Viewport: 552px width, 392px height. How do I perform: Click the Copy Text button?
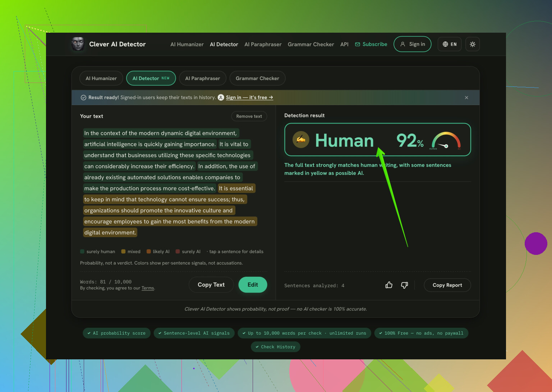point(211,285)
